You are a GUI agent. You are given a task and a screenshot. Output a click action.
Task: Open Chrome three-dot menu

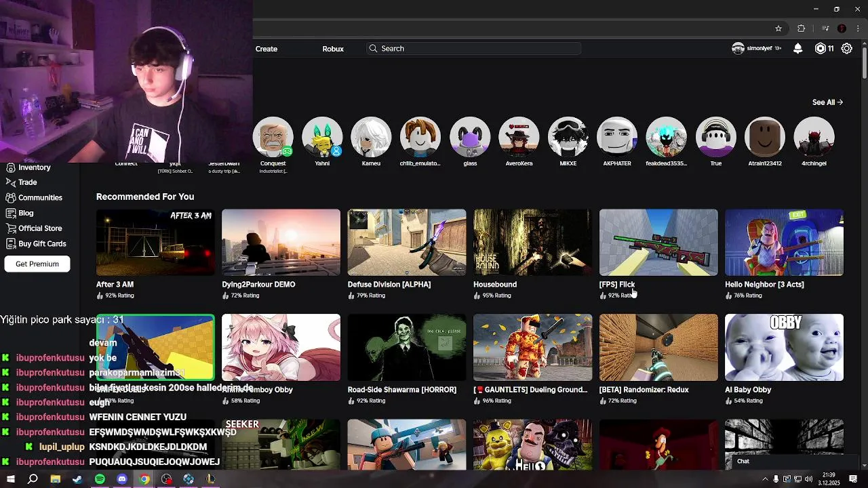click(x=858, y=28)
